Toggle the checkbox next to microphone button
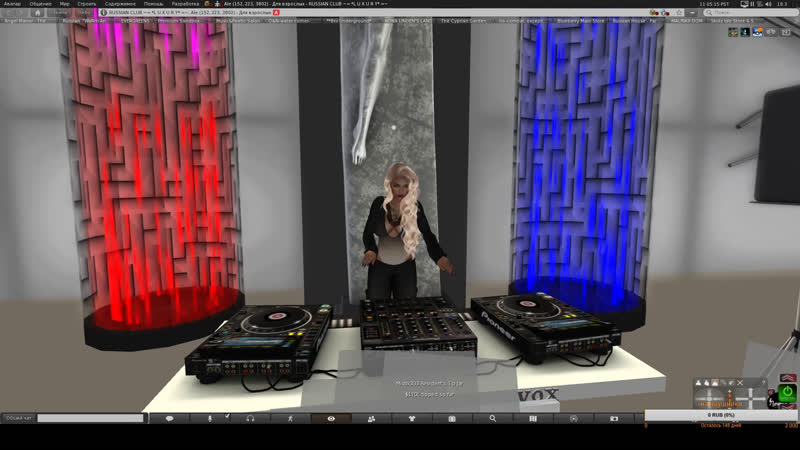The image size is (800, 450). (x=228, y=417)
